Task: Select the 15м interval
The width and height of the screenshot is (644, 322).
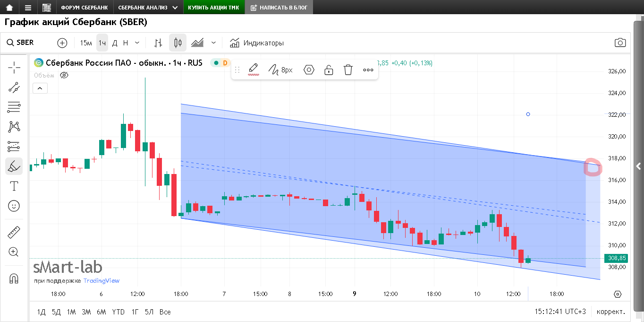Action: point(86,43)
